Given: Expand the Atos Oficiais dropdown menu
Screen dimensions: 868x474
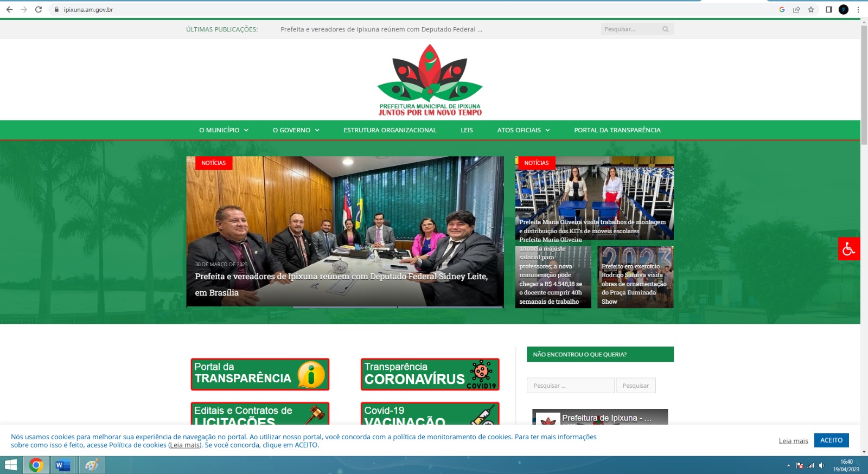Looking at the screenshot, I should tap(523, 130).
